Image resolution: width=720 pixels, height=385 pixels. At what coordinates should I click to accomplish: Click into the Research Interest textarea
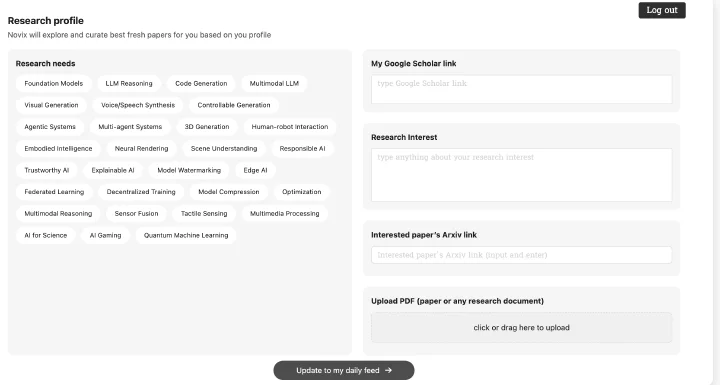tap(522, 175)
